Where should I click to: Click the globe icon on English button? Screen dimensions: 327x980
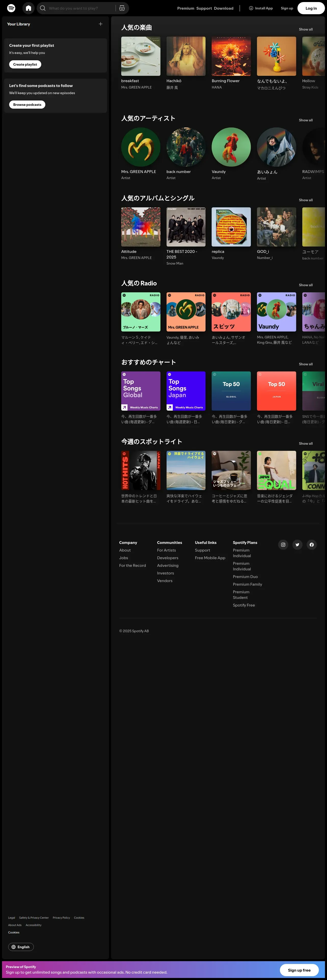click(x=14, y=946)
